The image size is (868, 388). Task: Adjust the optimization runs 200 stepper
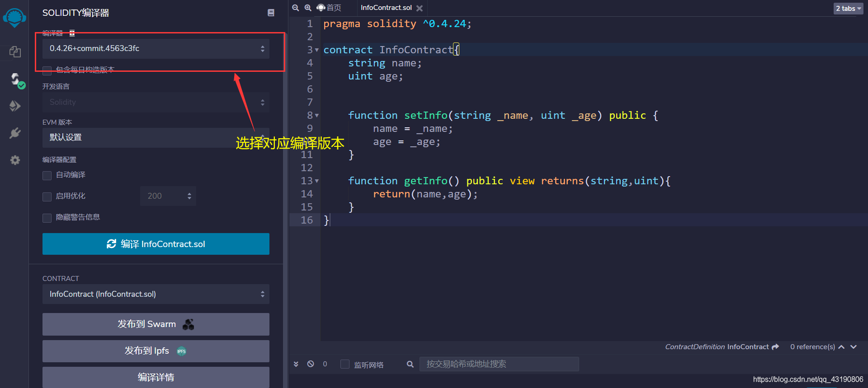coord(168,196)
